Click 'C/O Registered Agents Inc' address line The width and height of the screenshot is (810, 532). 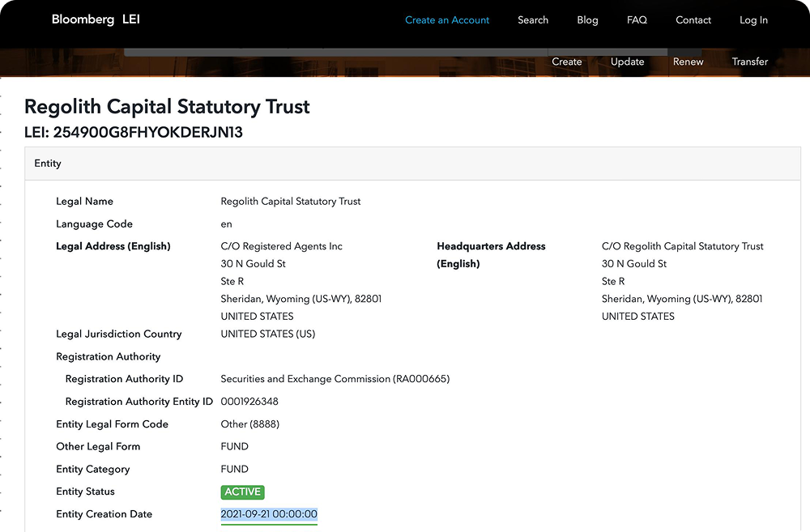pyautogui.click(x=282, y=246)
